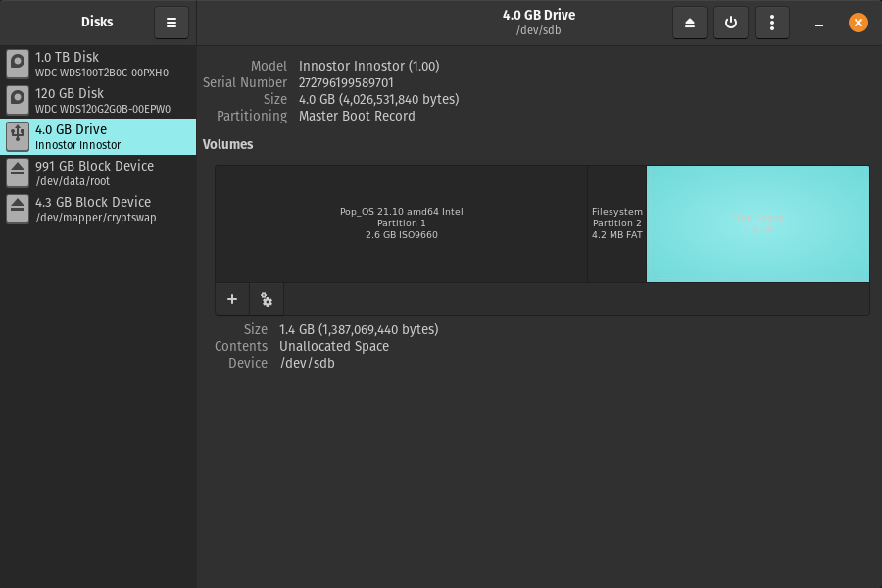Select the highlighted Free Space volume

pos(758,223)
